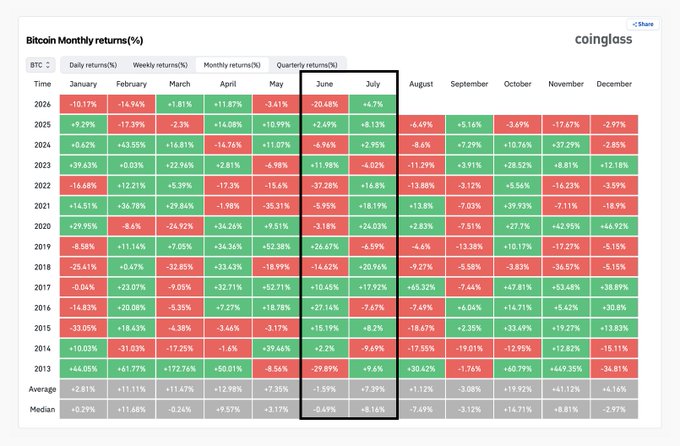Switch to Daily returns(%) tab
Viewport: 680px width, 446px height.
point(93,65)
